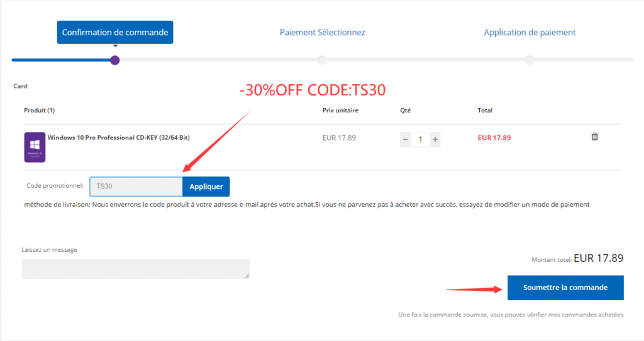Image resolution: width=644 pixels, height=341 pixels.
Task: Decrease quantity with the minus button
Action: click(x=406, y=139)
